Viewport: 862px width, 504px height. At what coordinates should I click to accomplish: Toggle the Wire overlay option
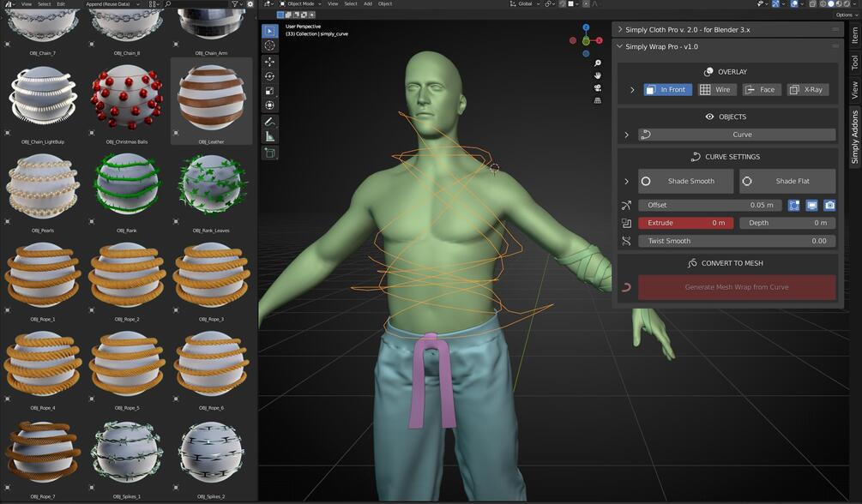pyautogui.click(x=717, y=90)
